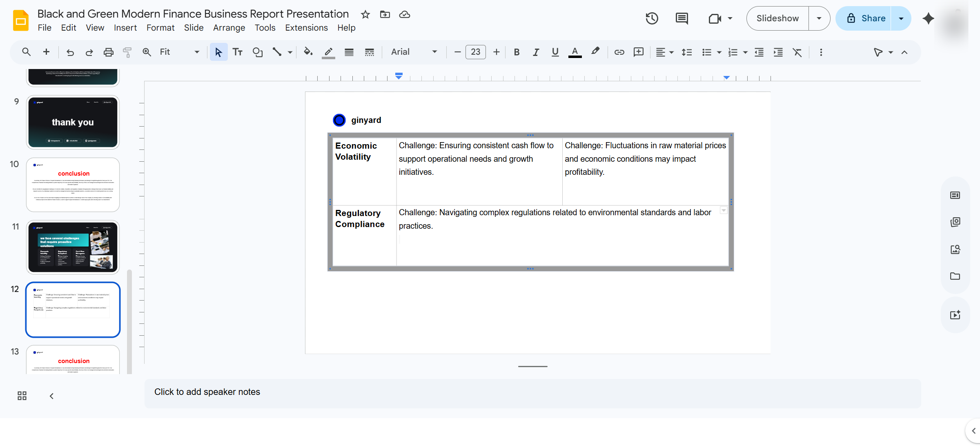The width and height of the screenshot is (980, 448).
Task: Open the Gemini star icon
Action: tap(928, 18)
